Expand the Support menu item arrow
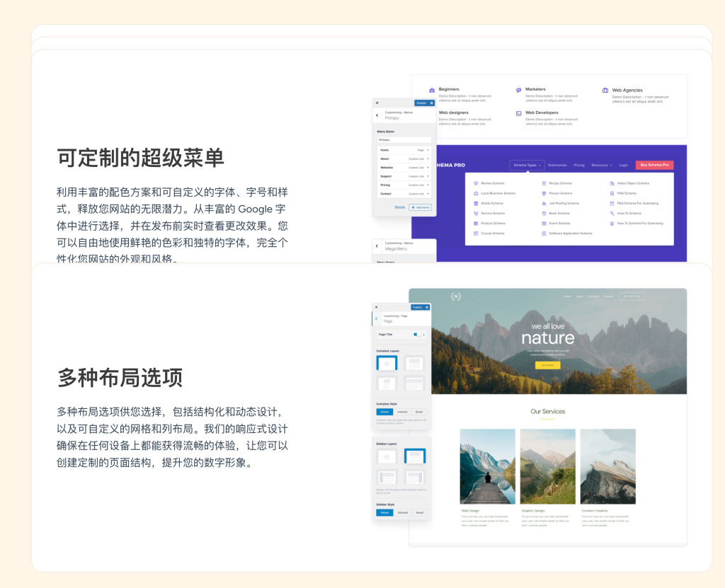This screenshot has height=588, width=725. [x=428, y=176]
